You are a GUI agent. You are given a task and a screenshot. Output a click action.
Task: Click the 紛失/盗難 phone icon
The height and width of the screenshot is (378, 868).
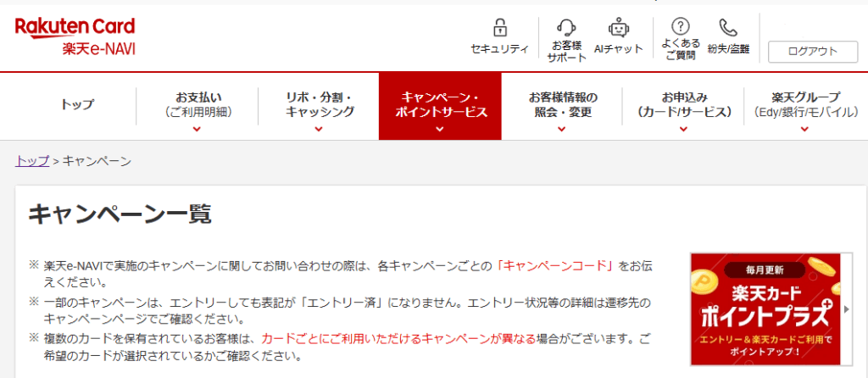click(728, 27)
